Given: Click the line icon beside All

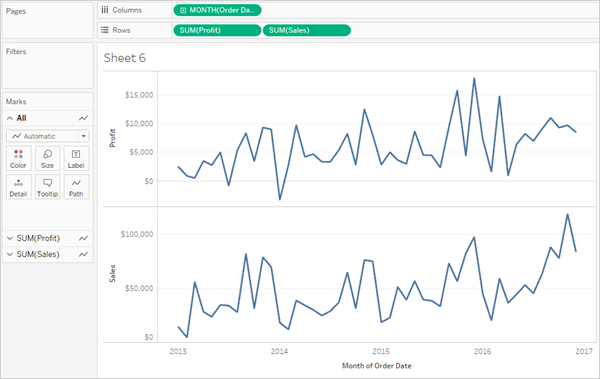Looking at the screenshot, I should pyautogui.click(x=83, y=118).
